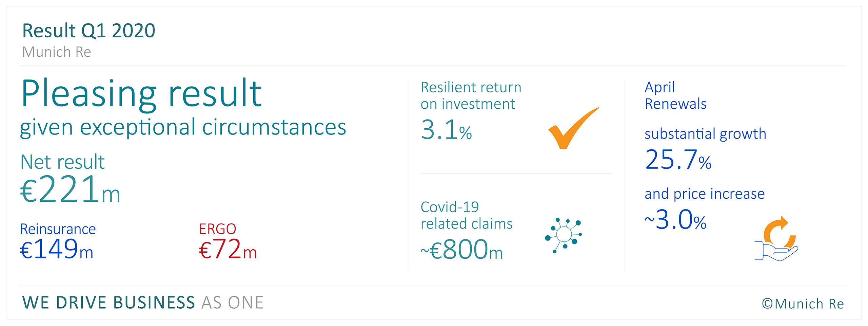Click the €221m net result figure
The image size is (868, 326).
click(x=70, y=189)
